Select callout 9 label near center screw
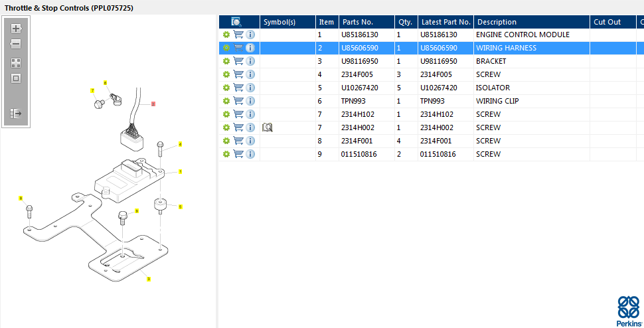Screen dimensions: 644x328 point(137,211)
